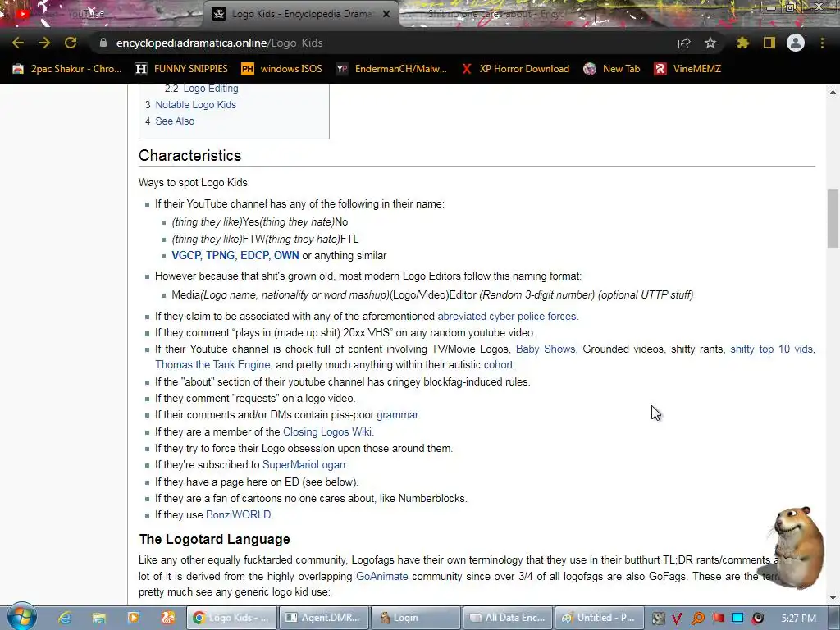840x630 pixels.
Task: Switch to Untitled Paint taskbar window
Action: click(x=599, y=618)
